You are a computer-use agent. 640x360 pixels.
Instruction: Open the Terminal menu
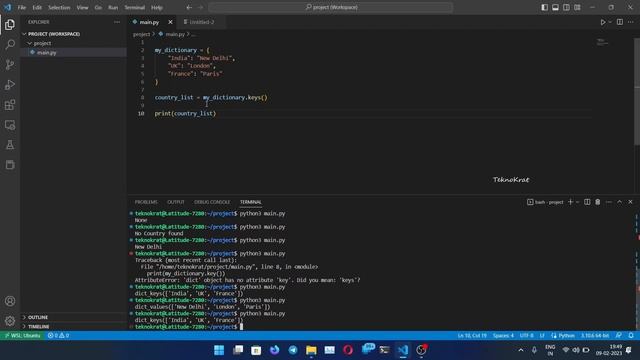pyautogui.click(x=135, y=7)
